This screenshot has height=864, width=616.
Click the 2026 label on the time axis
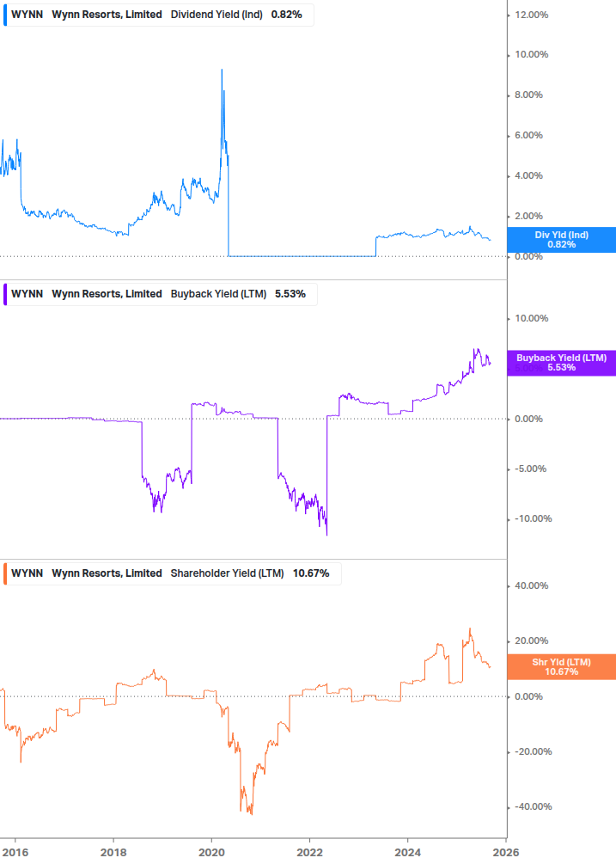[506, 853]
